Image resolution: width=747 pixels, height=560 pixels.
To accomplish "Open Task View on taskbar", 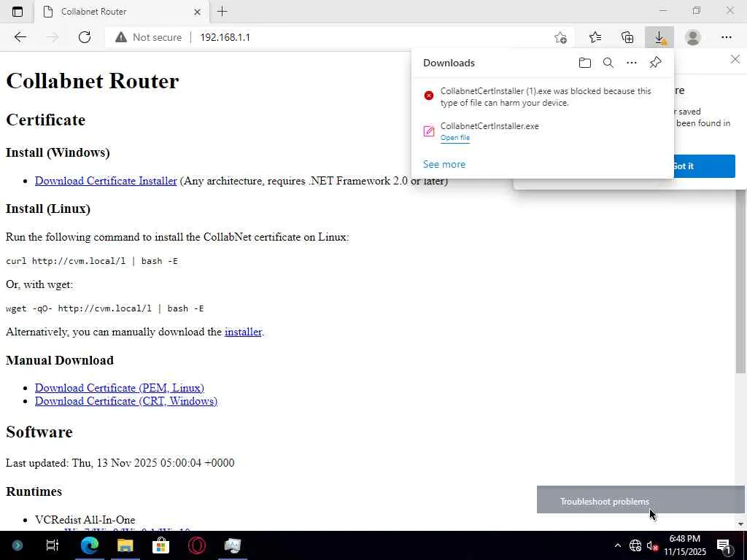I will pyautogui.click(x=52, y=545).
